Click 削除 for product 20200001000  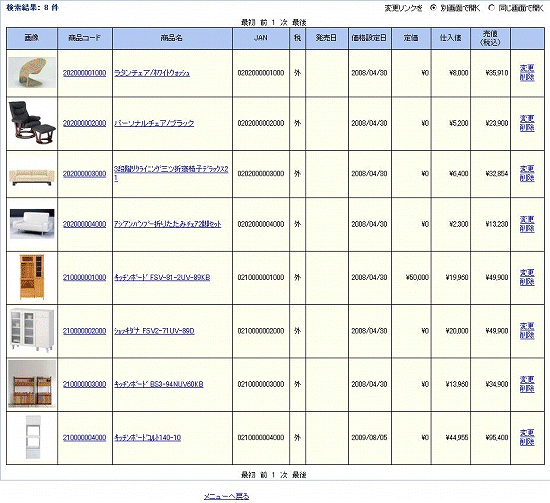527,77
